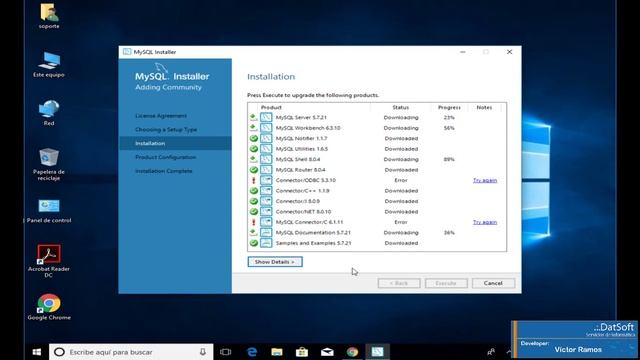
Task: Select Installation Complete step in sidebar
Action: click(164, 171)
